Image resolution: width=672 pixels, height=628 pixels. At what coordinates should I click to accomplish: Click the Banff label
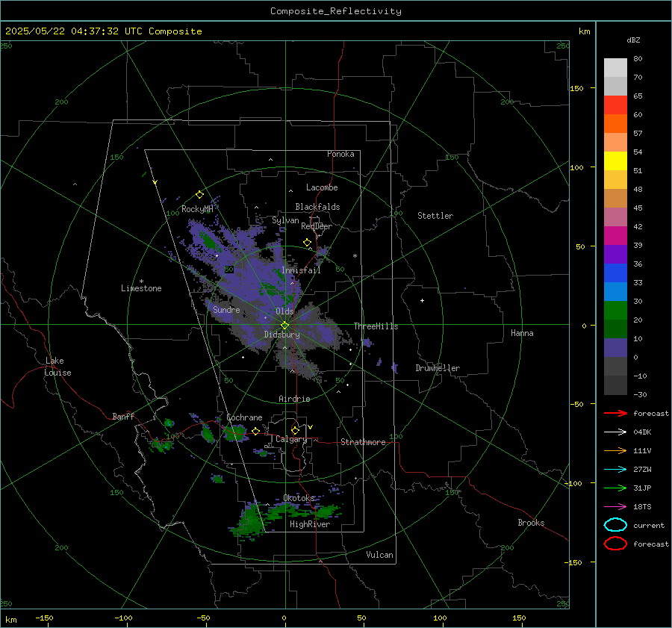[123, 416]
